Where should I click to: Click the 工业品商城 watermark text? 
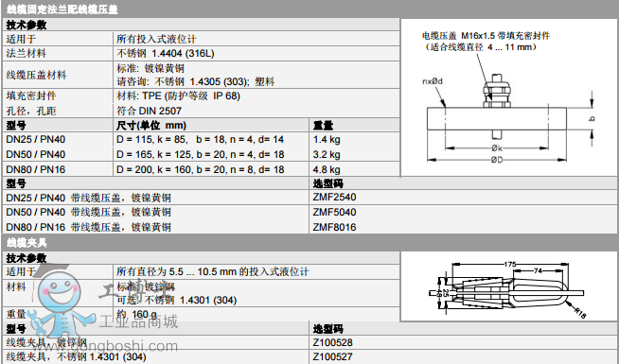point(138,321)
